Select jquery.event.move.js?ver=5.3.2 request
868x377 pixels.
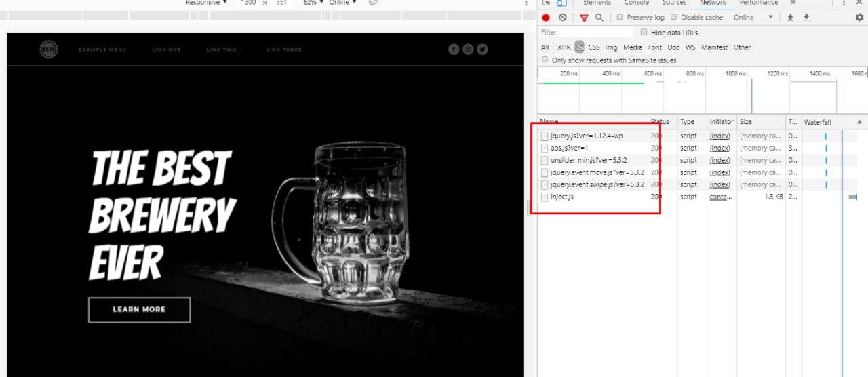(597, 172)
